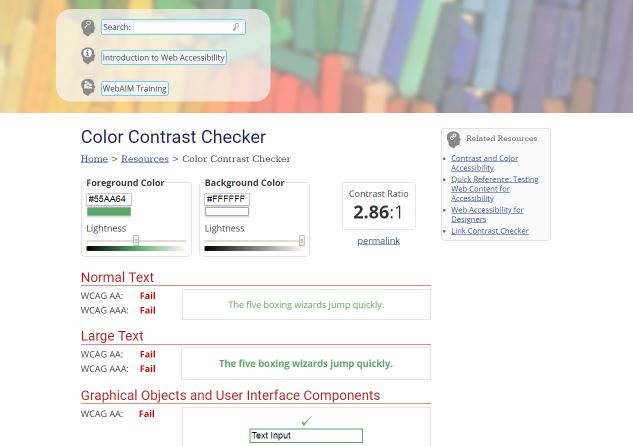
Task: Click the search head icon beside Search field
Action: coord(88,27)
